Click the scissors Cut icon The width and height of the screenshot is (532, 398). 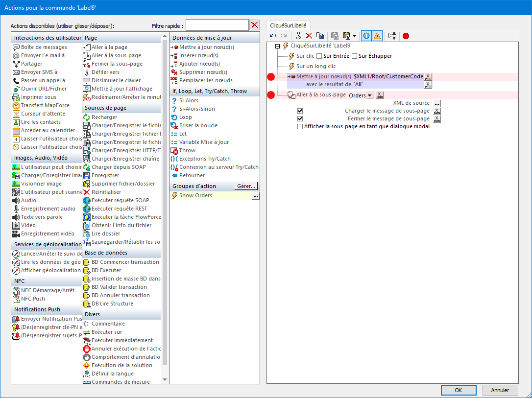(298, 36)
